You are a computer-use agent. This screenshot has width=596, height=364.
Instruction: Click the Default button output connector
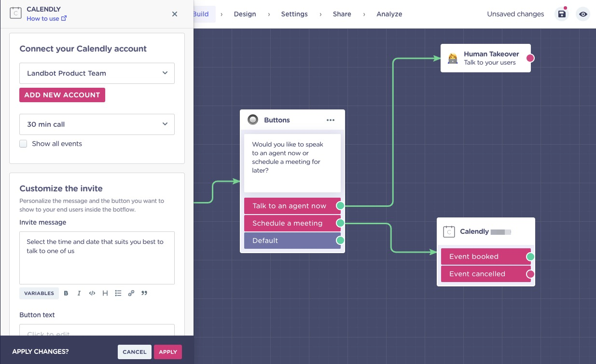click(x=340, y=241)
